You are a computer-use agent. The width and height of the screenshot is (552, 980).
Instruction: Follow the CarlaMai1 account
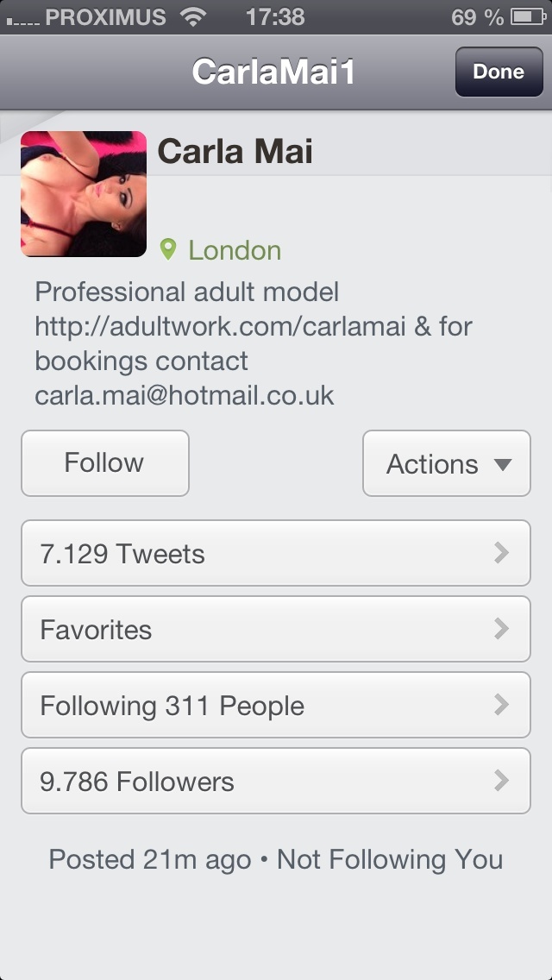tap(105, 463)
